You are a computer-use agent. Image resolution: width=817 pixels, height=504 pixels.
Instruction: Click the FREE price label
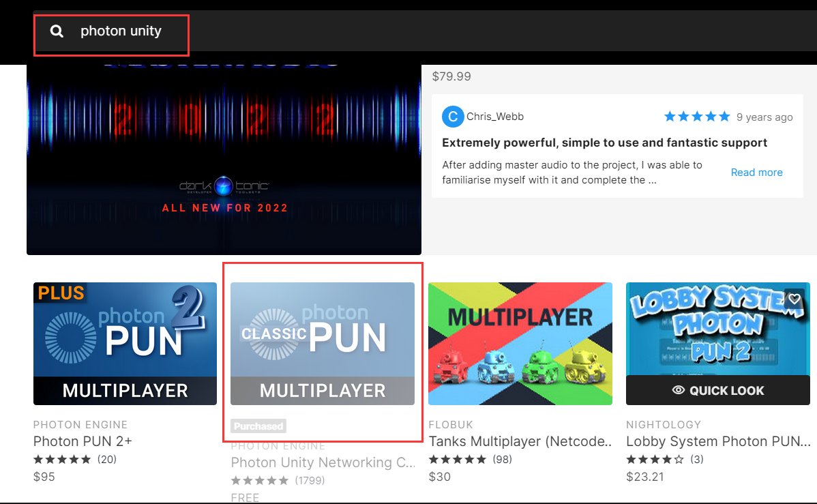point(245,498)
